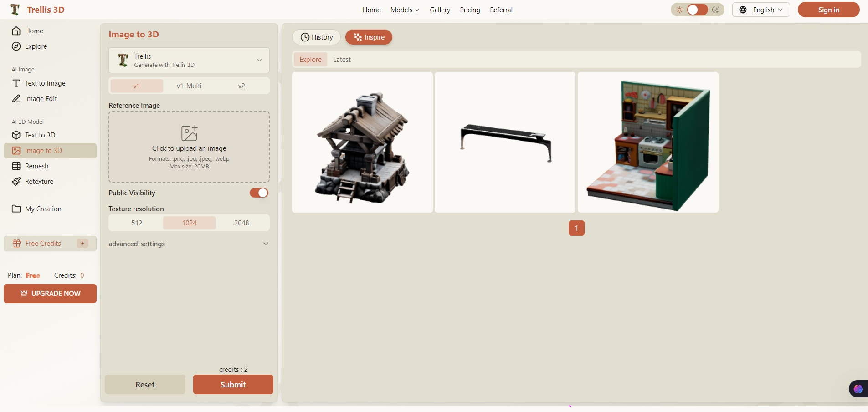Open the brain assistant widget in the bottom corner
The image size is (868, 412).
click(858, 389)
